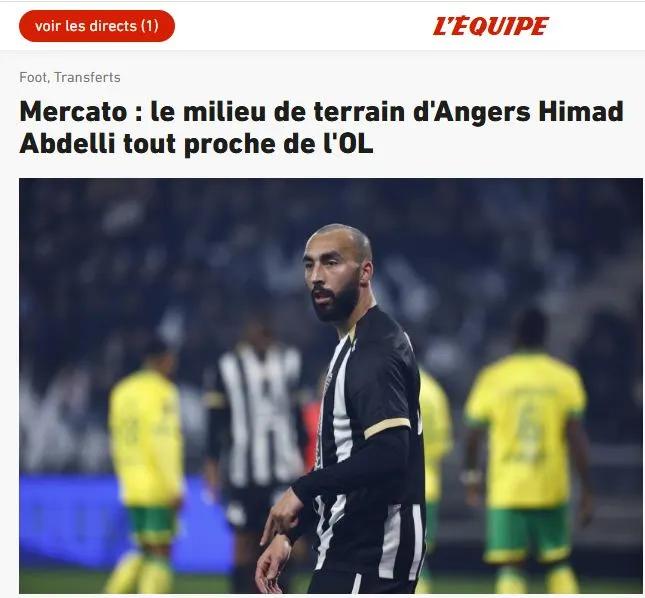
Task: Click the live count "(1)" in directs button
Action: coord(150,26)
